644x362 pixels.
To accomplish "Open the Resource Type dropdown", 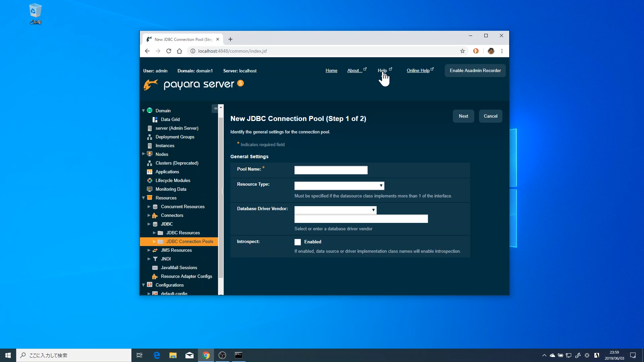I will coord(339,186).
